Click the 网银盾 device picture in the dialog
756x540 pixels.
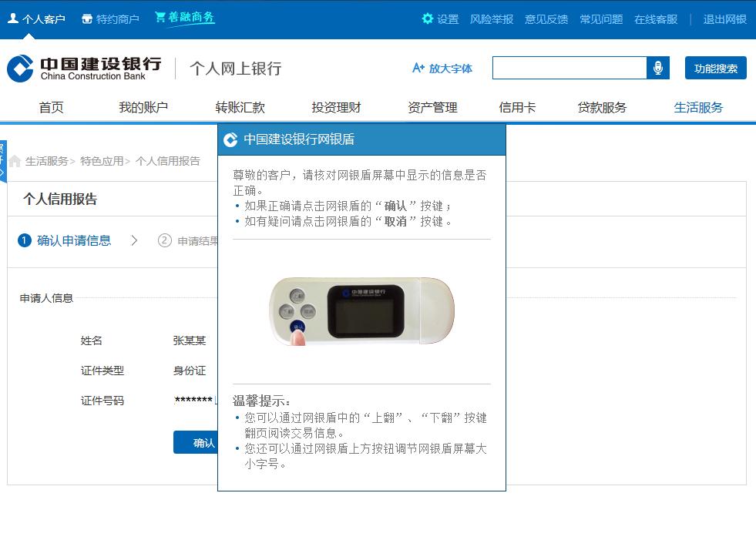tap(362, 311)
